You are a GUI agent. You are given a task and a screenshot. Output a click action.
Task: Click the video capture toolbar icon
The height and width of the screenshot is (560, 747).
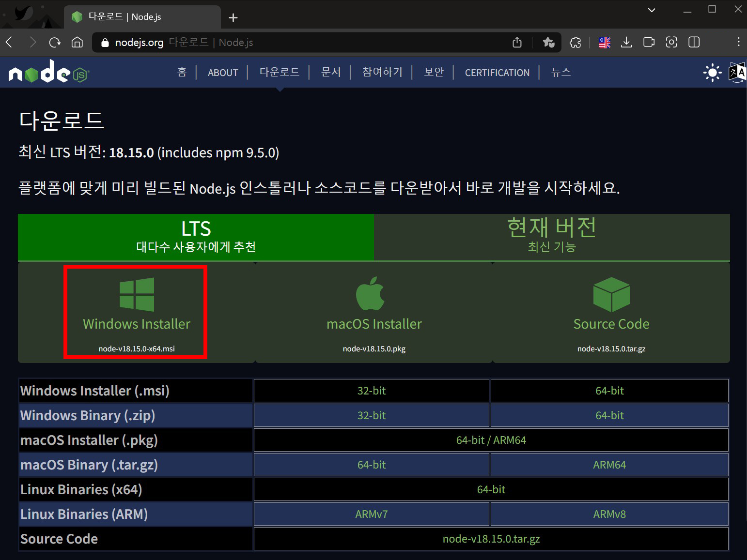(649, 42)
